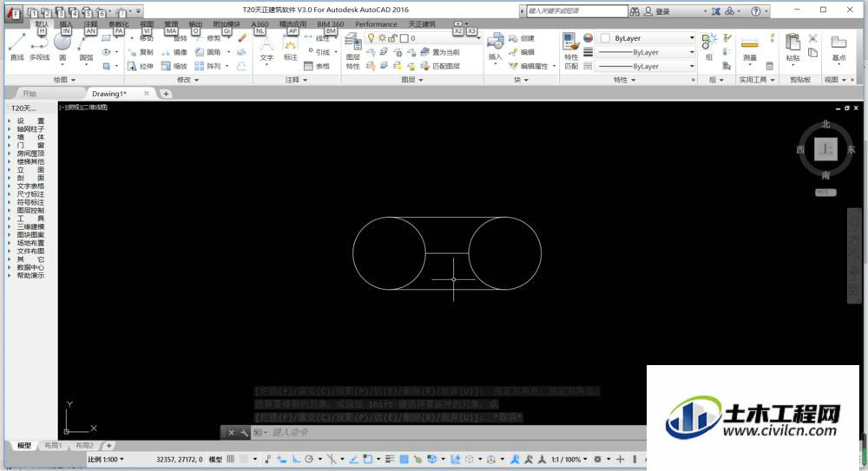Toggle the 模型 model space status button
Viewport: 868px width, 471px height.
pyautogui.click(x=215, y=460)
